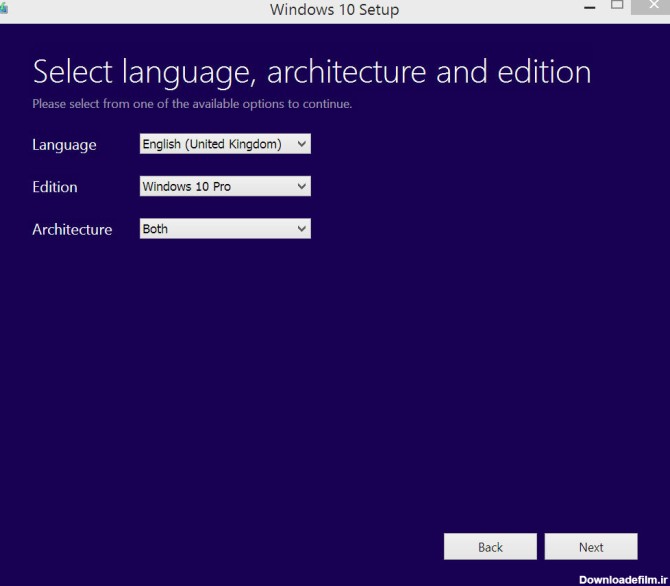
Task: Click the Windows 10 Setup app icon
Action: (x=3, y=9)
